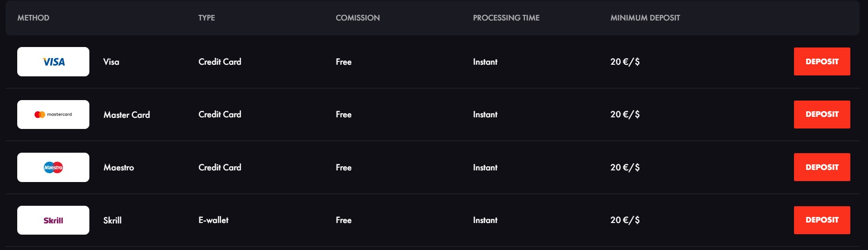The image size is (868, 250).
Task: Select the Maestro method name text
Action: pyautogui.click(x=119, y=168)
